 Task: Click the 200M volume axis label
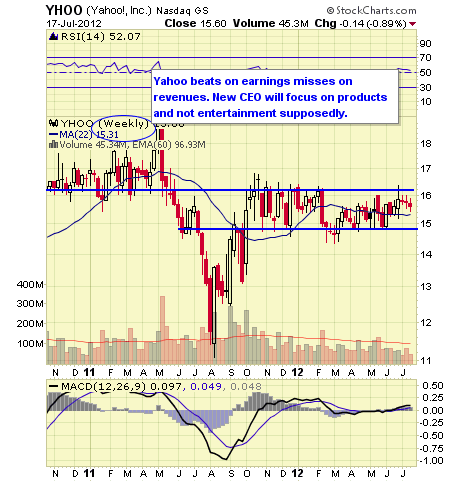point(30,324)
